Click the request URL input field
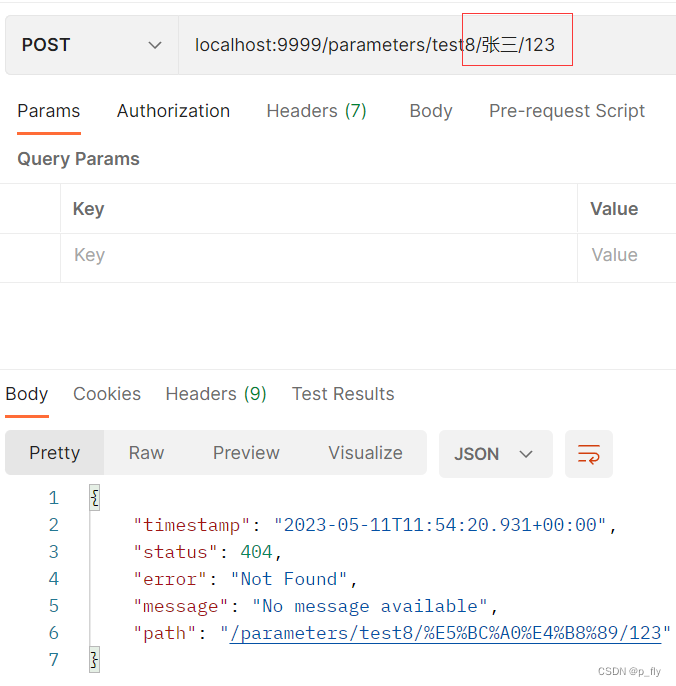This screenshot has width=676, height=686. (x=427, y=45)
